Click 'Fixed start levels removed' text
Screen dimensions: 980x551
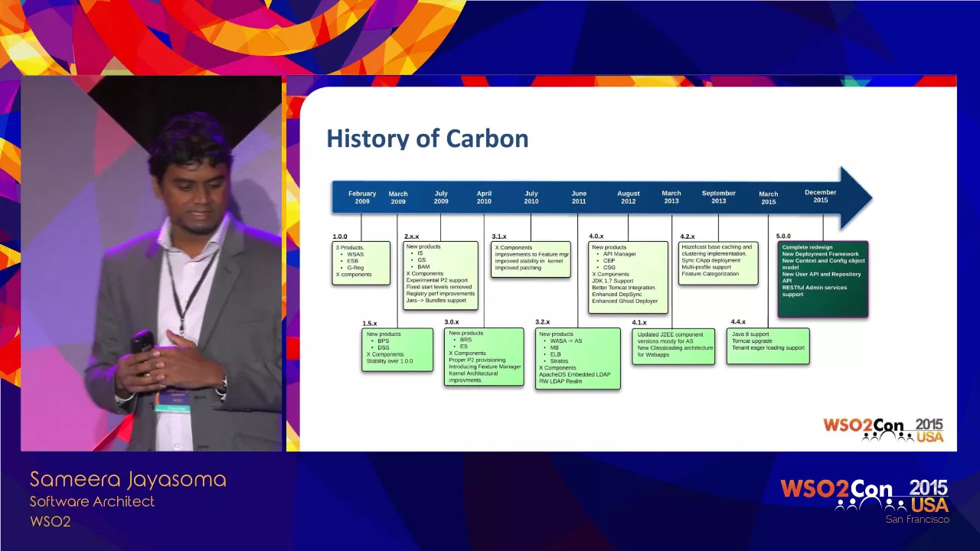click(439, 287)
